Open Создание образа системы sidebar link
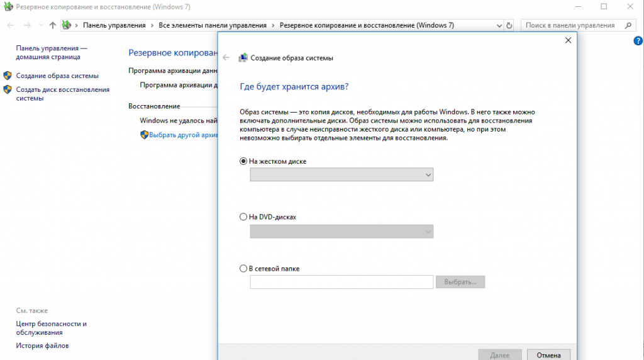Viewport: 644px width, 360px height. (x=57, y=76)
